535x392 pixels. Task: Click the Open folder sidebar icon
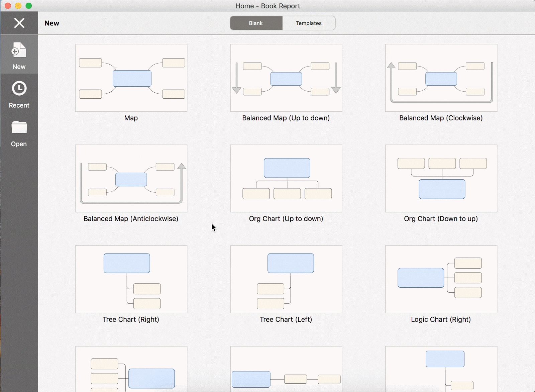pyautogui.click(x=19, y=127)
